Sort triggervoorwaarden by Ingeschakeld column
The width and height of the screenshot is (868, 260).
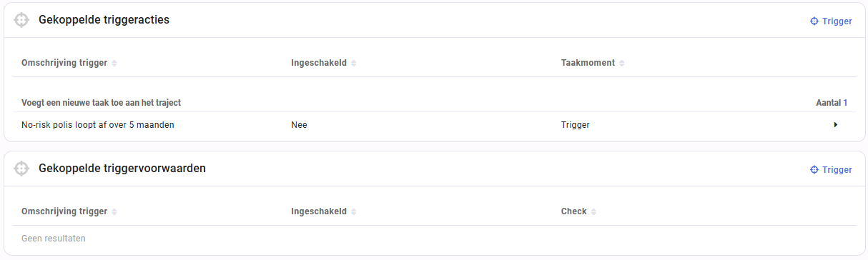tap(353, 211)
